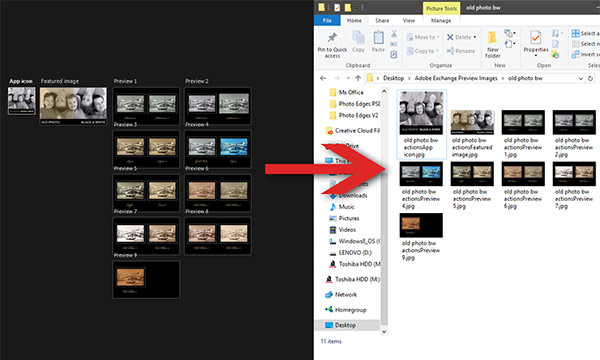The height and width of the screenshot is (360, 600).
Task: Click Select all in ribbon
Action: point(585,33)
